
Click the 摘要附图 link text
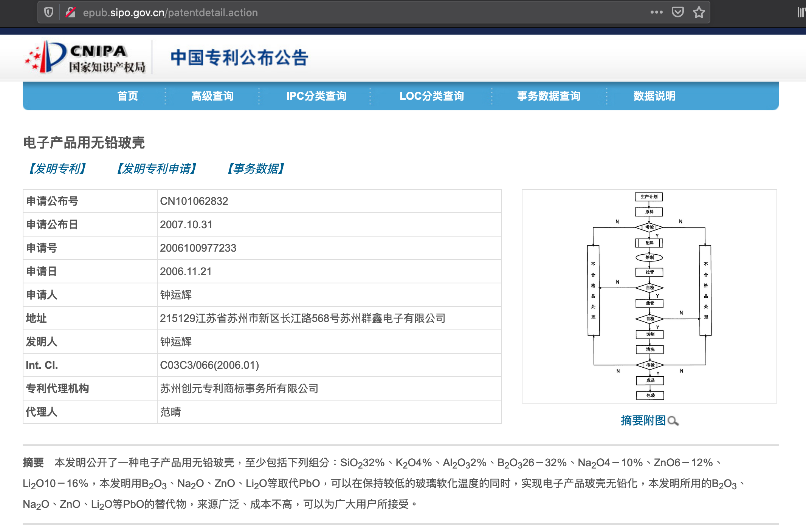pos(643,420)
